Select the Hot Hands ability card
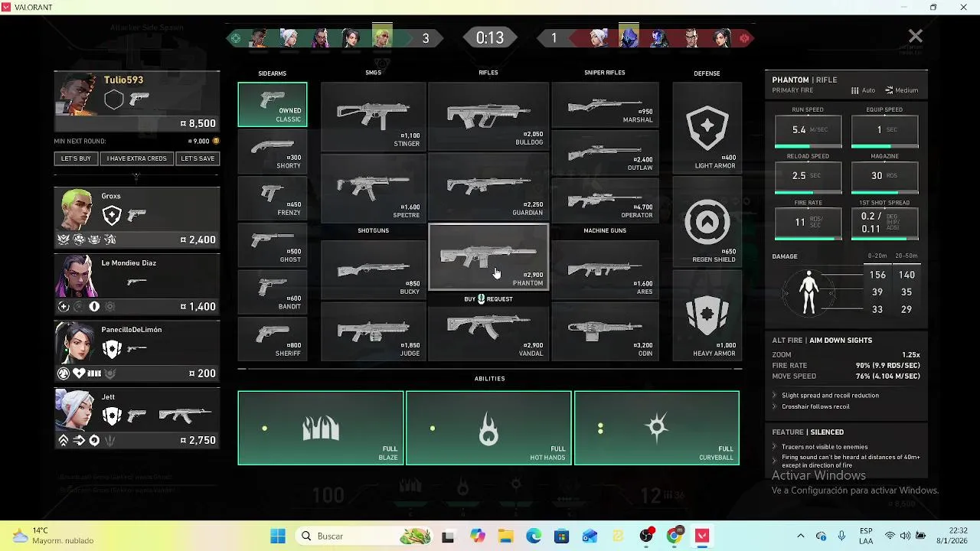The width and height of the screenshot is (980, 551). pyautogui.click(x=488, y=428)
